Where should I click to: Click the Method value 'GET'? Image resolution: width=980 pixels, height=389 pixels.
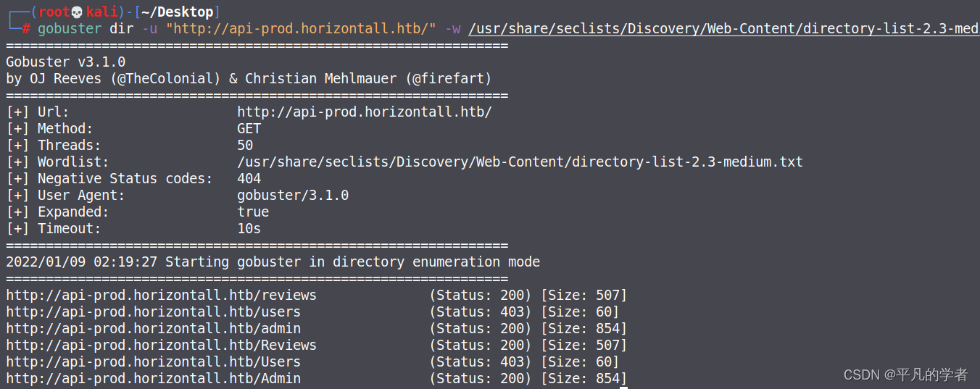point(249,129)
